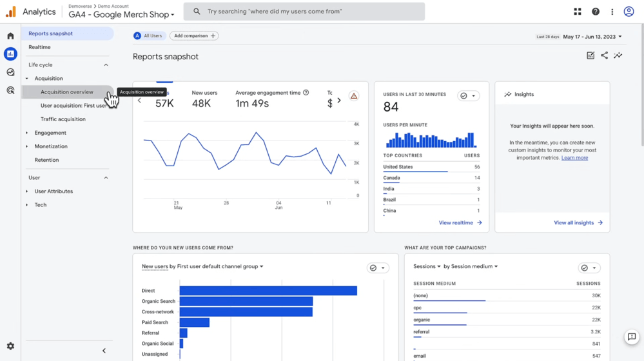
Task: Click the Direct channel bar in chart
Action: tap(268, 290)
